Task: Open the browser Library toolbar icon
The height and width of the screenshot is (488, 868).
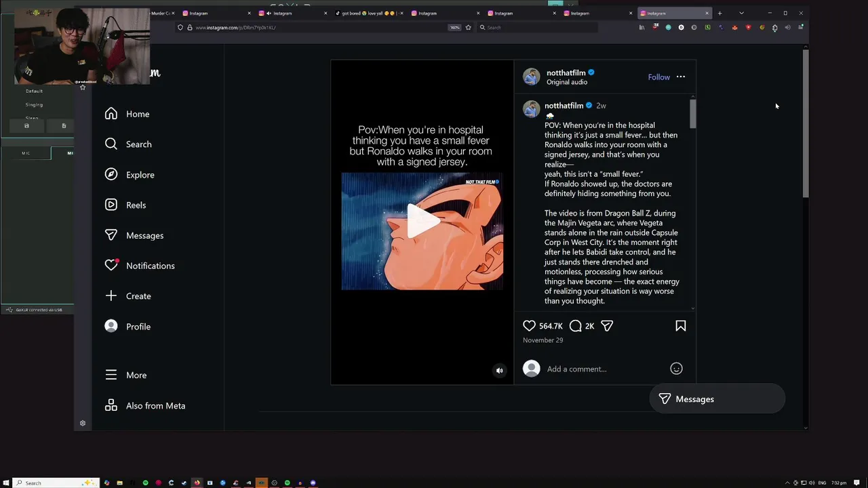Action: [x=642, y=28]
